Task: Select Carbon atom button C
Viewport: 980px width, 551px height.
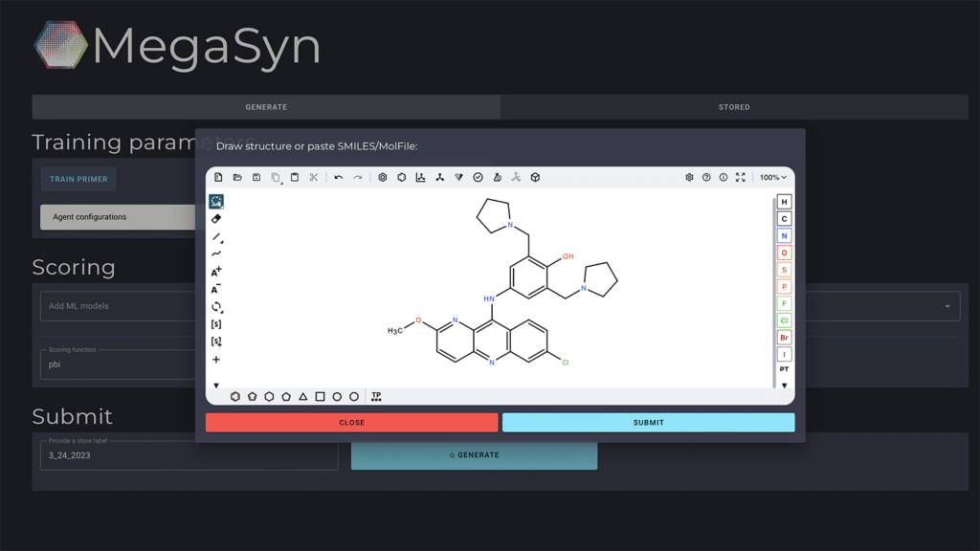Action: (x=785, y=219)
